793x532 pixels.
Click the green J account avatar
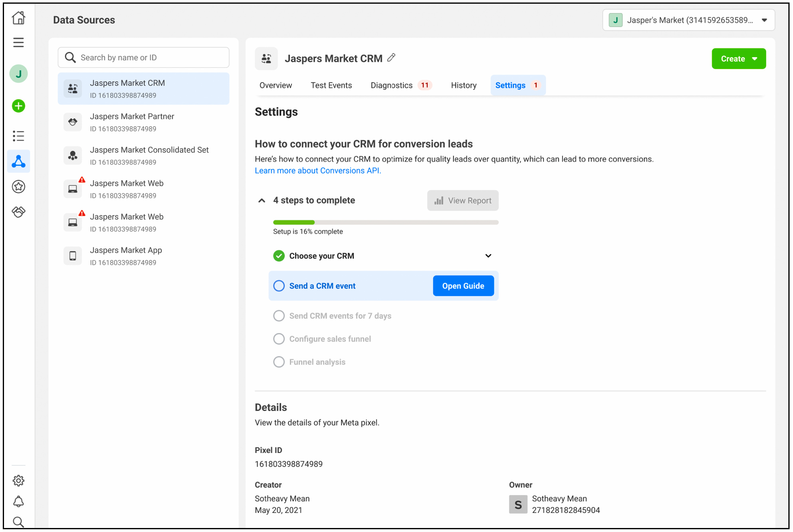click(18, 74)
